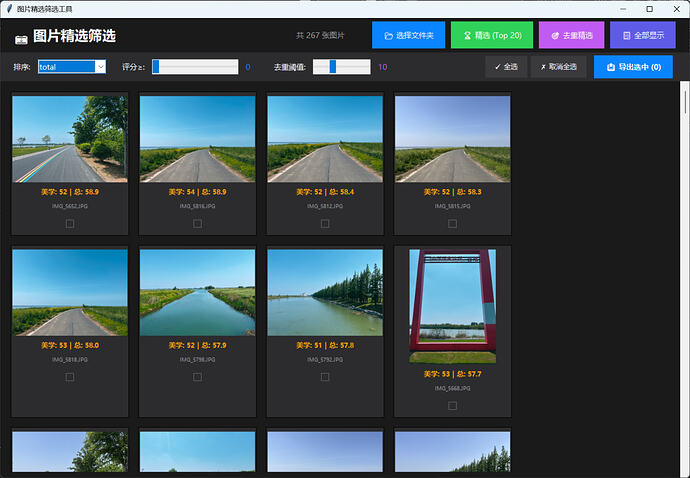
Task: Tick the checkbox for IMG_5818.JPG
Action: (x=70, y=377)
